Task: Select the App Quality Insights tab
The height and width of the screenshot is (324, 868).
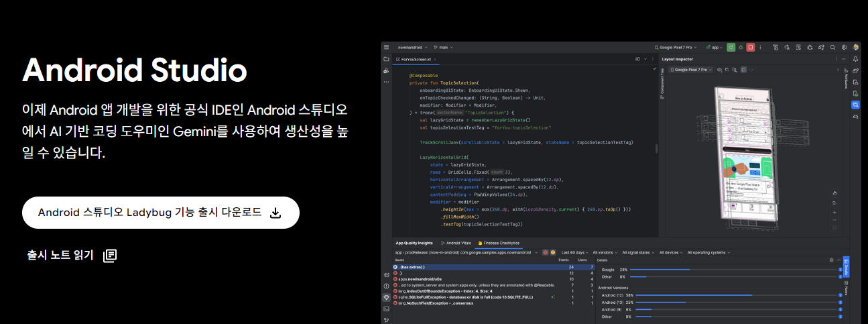Action: pos(414,243)
